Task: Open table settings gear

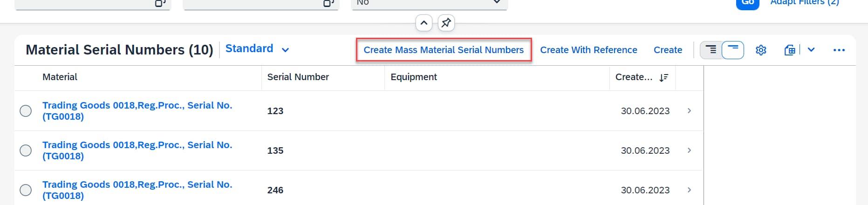Action: [x=761, y=50]
